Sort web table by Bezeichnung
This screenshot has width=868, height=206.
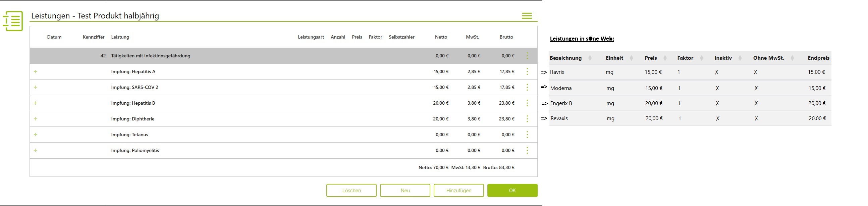590,58
